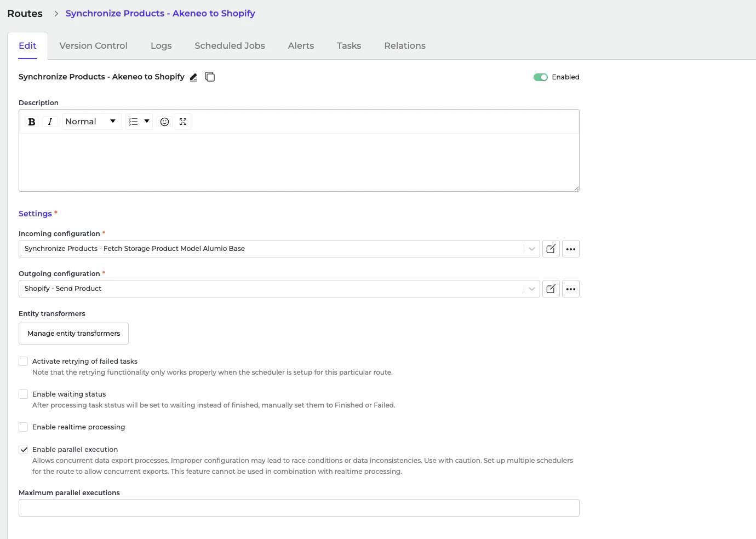Switch to the Version Control tab
Image resolution: width=756 pixels, height=539 pixels.
(x=93, y=46)
